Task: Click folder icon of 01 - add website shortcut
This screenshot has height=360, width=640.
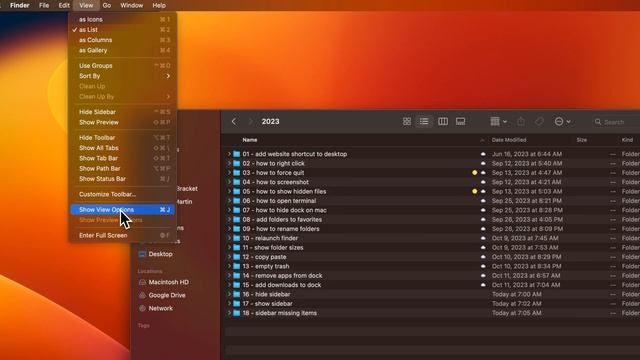Action: (x=236, y=154)
